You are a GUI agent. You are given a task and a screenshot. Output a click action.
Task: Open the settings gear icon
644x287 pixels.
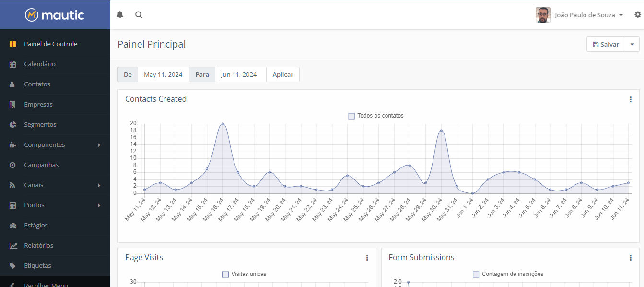pyautogui.click(x=637, y=15)
